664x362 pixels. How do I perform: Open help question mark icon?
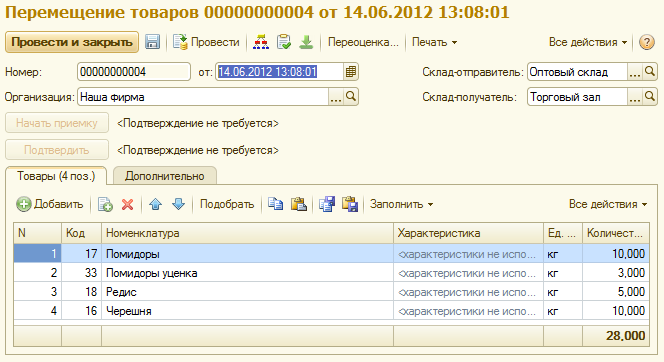(647, 42)
